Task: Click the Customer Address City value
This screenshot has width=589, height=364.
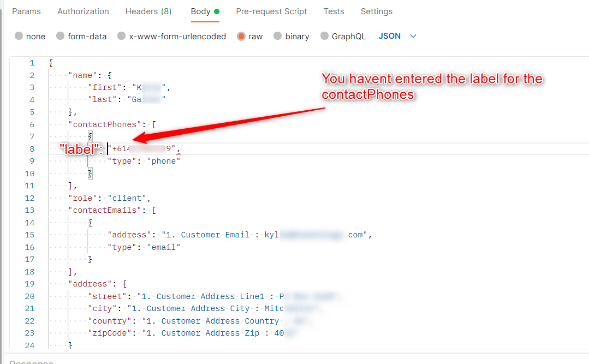Action: (x=223, y=308)
